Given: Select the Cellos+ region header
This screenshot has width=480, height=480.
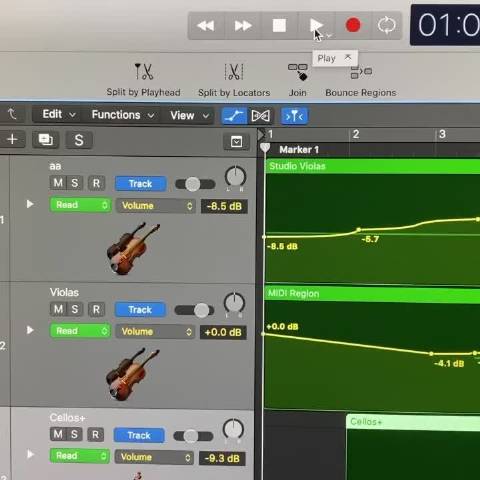Looking at the screenshot, I should [413, 422].
